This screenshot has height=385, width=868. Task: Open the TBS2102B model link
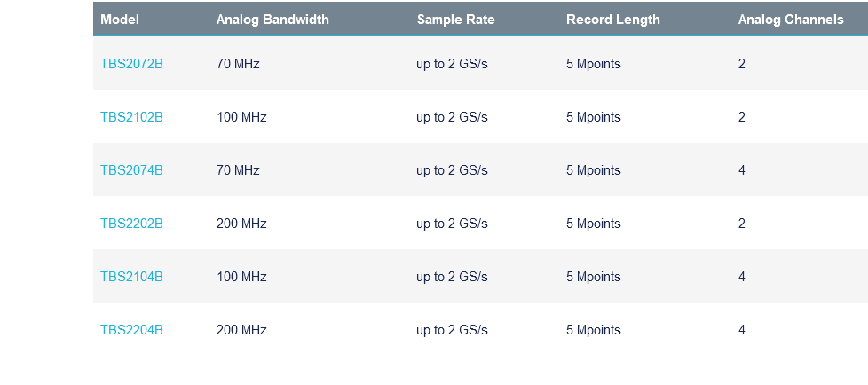pyautogui.click(x=131, y=117)
